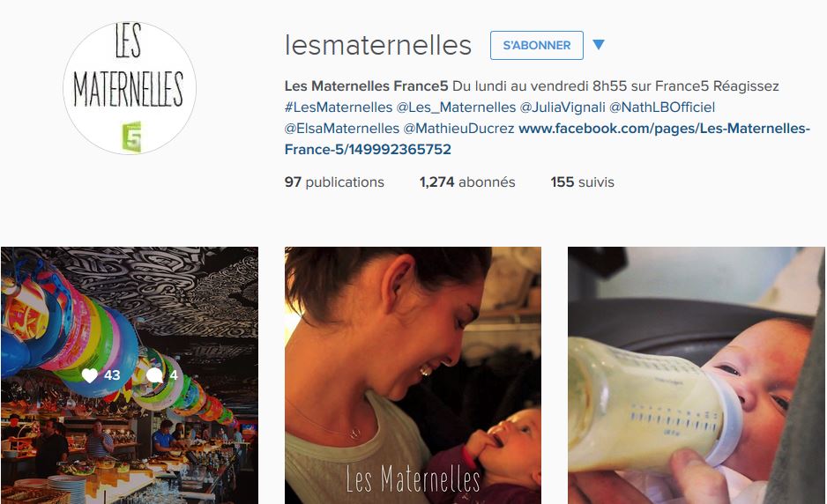Open the @ElsaMaternelles mention link
The image size is (827, 504).
point(342,128)
